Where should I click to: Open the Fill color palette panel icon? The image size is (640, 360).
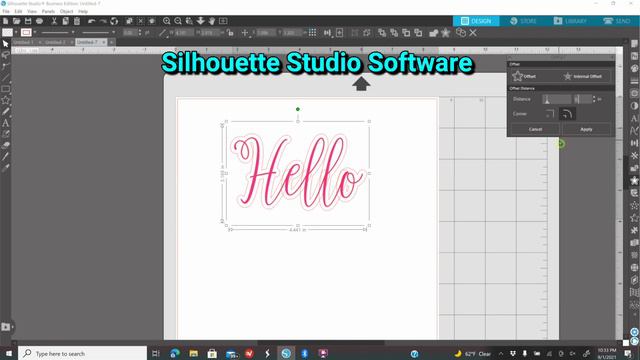coord(634,68)
